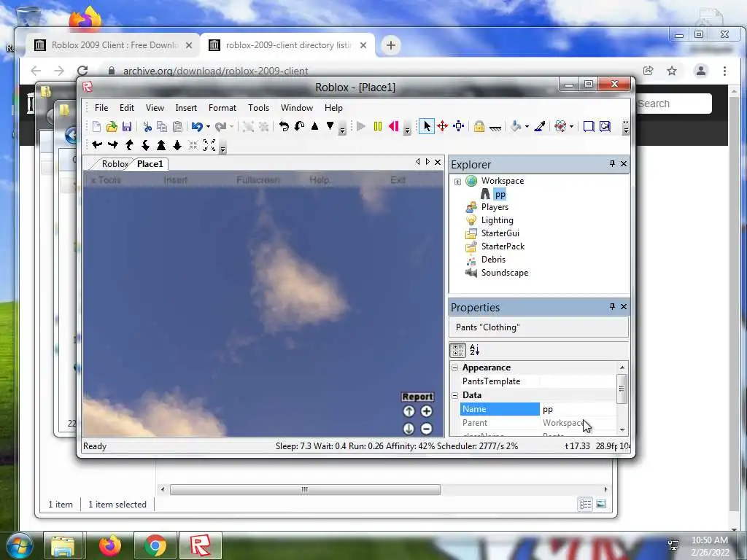747x560 pixels.
Task: Open the View menu
Action: pos(155,108)
